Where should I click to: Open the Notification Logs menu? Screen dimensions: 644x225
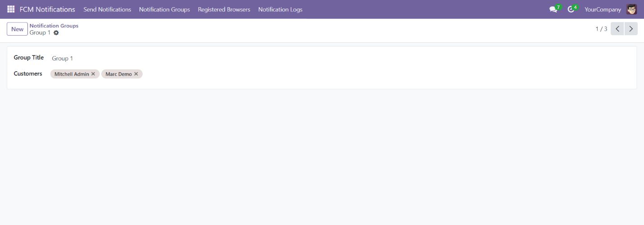tap(280, 9)
